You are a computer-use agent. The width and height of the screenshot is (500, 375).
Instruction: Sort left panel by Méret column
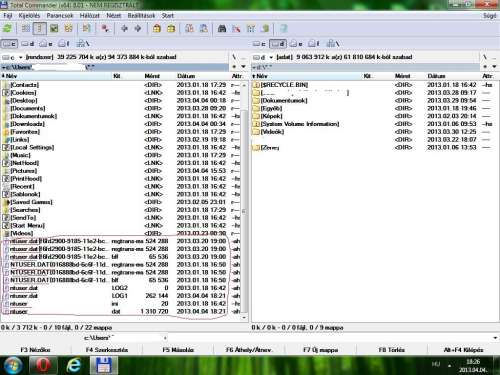click(x=152, y=76)
